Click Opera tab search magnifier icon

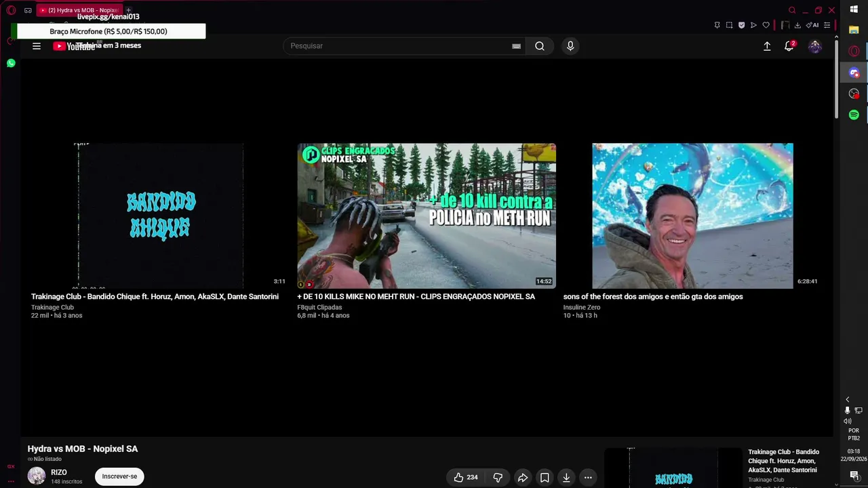792,10
